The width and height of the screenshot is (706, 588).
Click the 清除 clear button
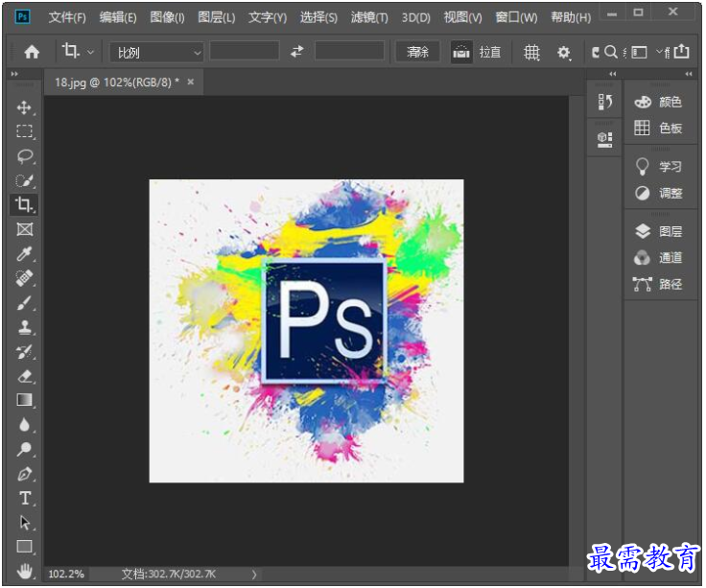(417, 52)
